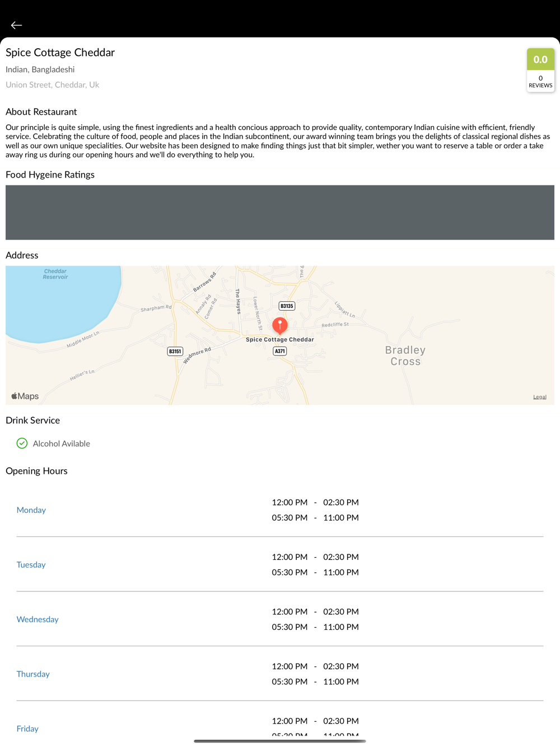560x747 pixels.
Task: Tap the Barrows Rd label on map
Action: click(x=204, y=282)
